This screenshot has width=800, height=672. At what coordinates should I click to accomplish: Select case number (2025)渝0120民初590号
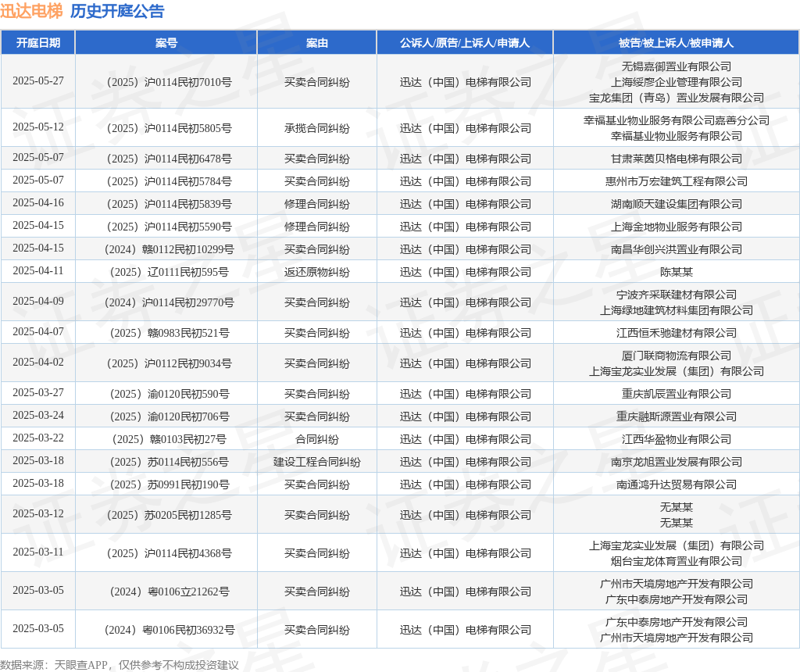pos(169,394)
